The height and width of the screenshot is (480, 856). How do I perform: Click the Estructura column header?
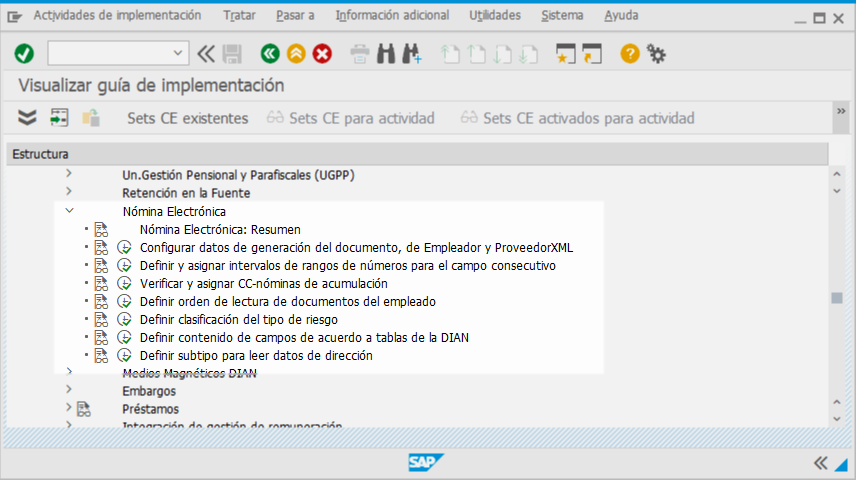[417, 154]
